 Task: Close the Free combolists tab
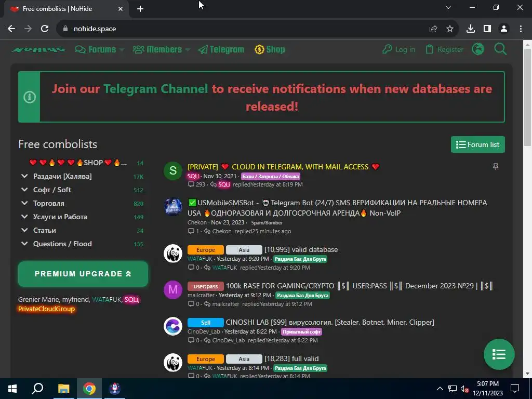tap(121, 9)
